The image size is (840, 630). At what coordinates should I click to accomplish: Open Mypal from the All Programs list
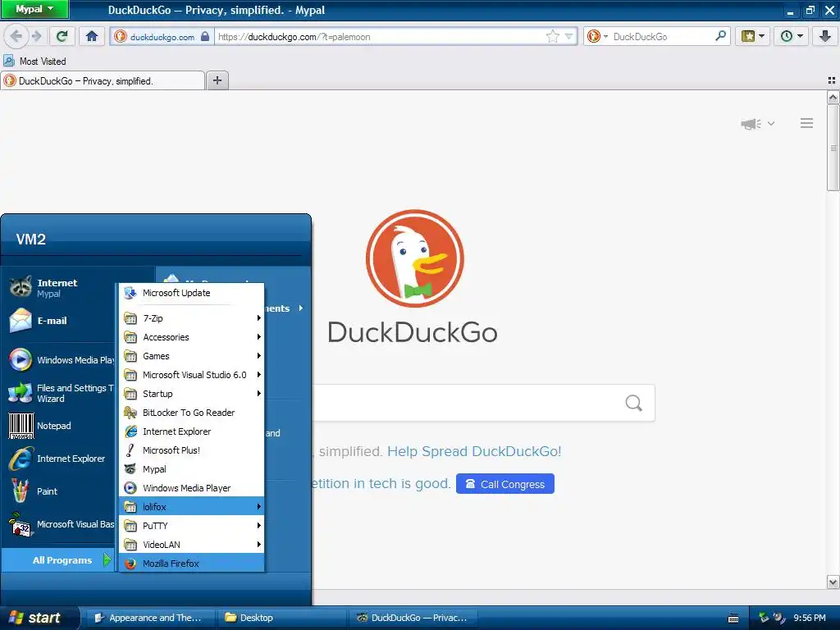pyautogui.click(x=192, y=469)
